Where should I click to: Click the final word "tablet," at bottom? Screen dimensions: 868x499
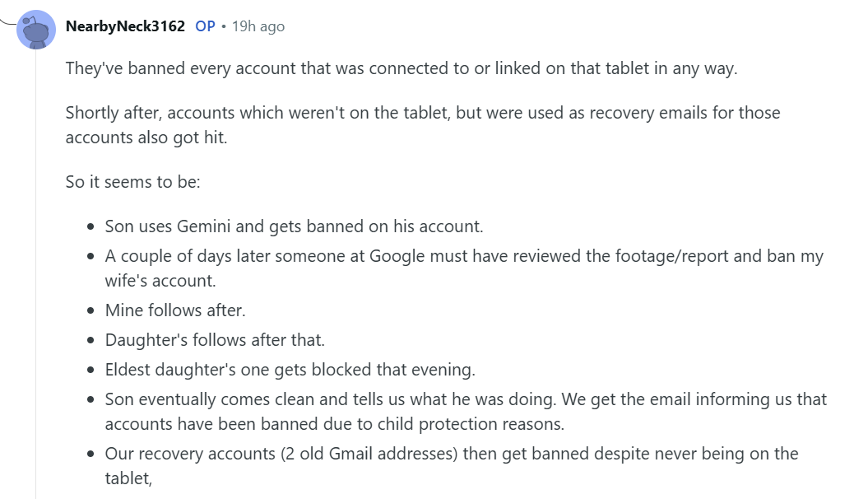pyautogui.click(x=129, y=478)
